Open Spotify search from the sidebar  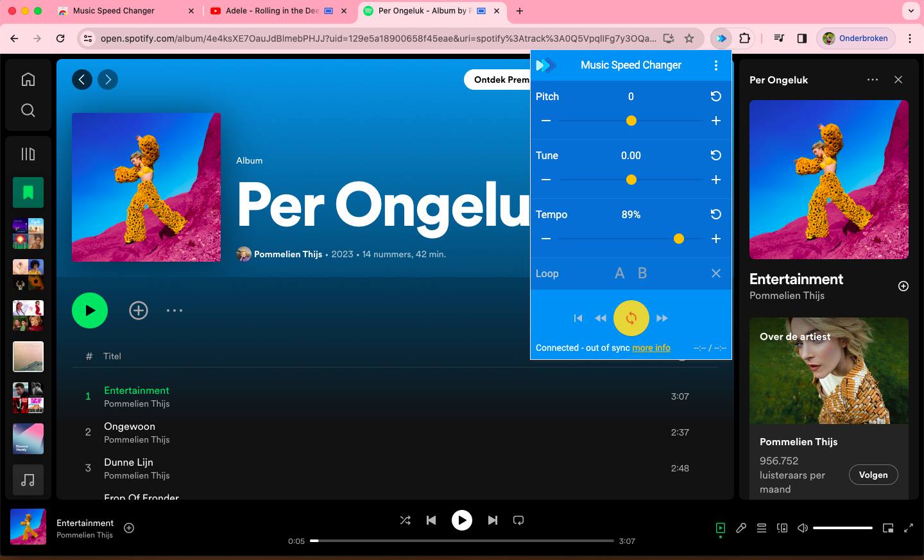pyautogui.click(x=28, y=110)
